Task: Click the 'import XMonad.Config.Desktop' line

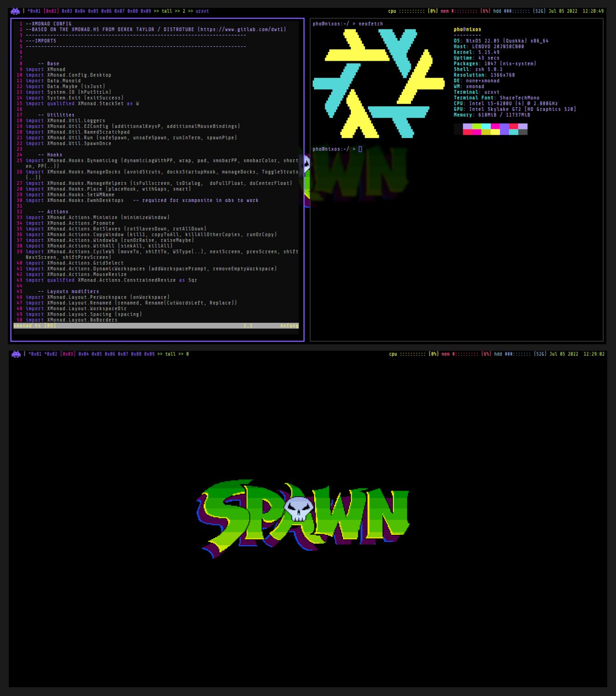Action: point(68,75)
